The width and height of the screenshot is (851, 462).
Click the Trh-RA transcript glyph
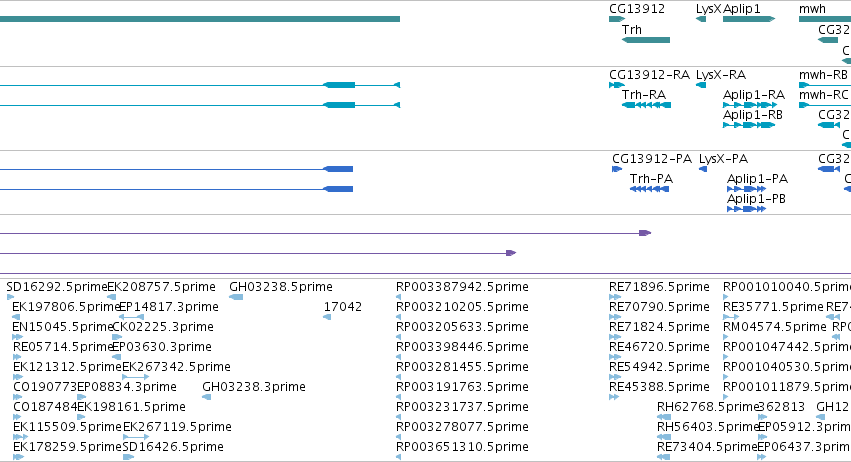click(x=646, y=105)
